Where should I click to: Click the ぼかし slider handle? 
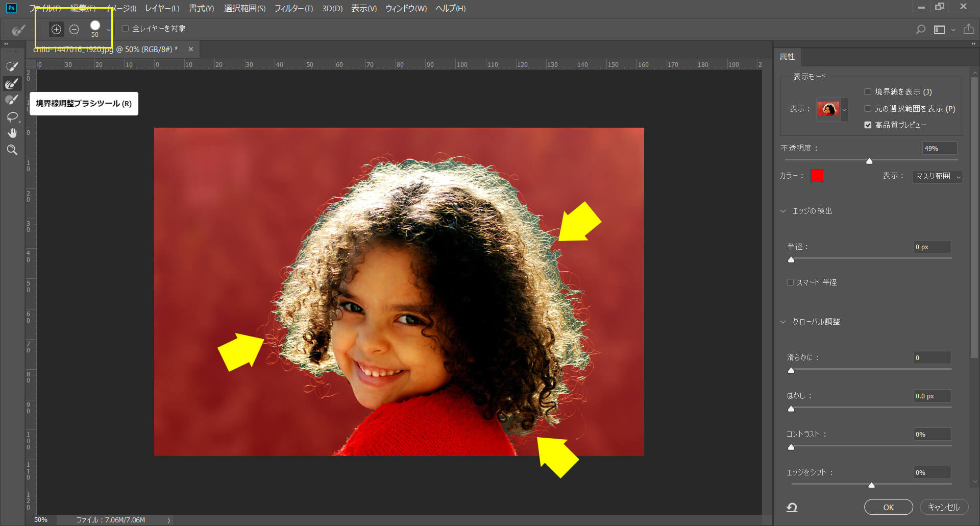791,409
